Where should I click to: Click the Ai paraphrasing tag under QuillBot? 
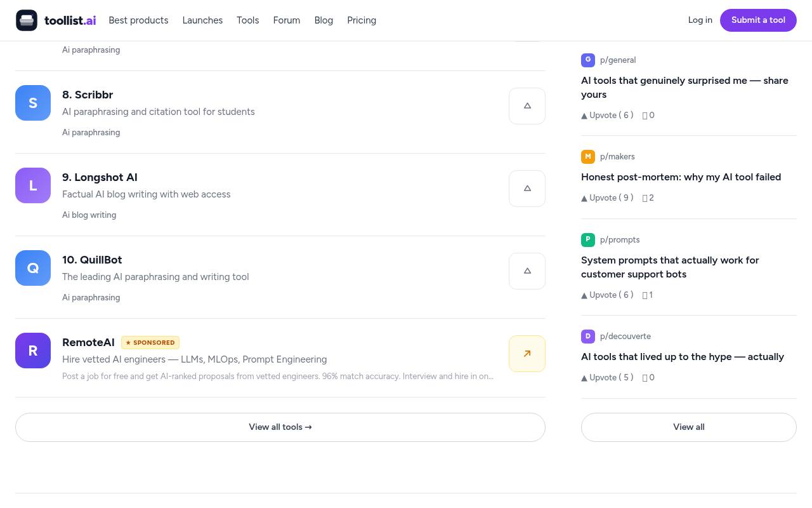tap(91, 298)
